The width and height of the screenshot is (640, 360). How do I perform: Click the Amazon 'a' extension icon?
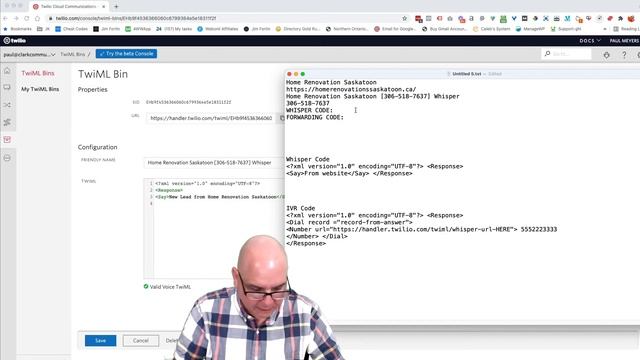471,18
